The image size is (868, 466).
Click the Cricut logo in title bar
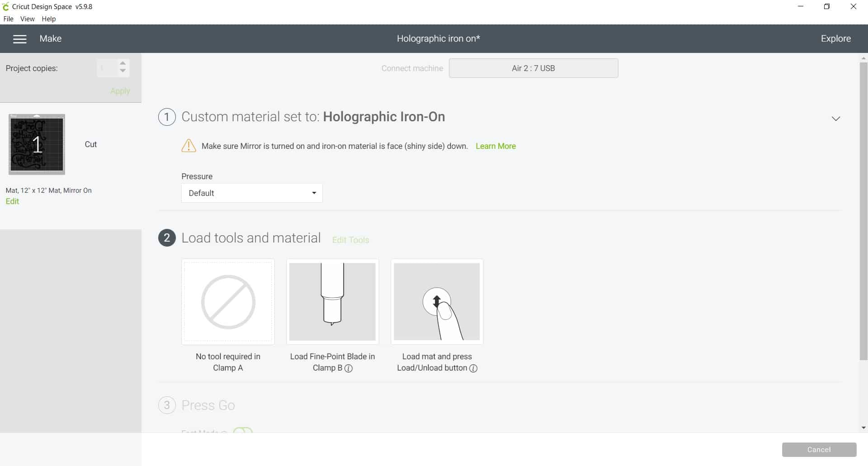6,7
